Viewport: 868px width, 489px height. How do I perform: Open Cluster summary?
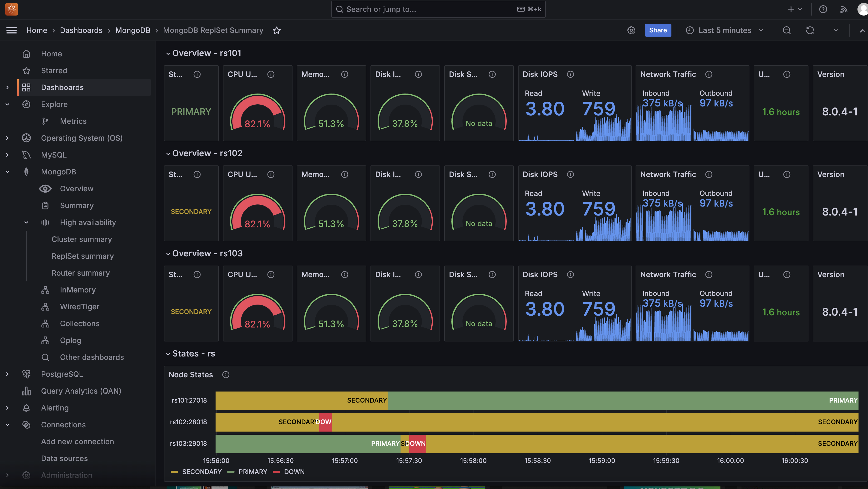(81, 239)
